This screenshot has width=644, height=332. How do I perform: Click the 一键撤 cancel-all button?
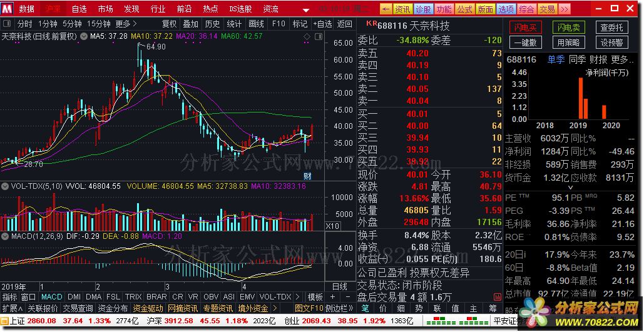(x=526, y=42)
